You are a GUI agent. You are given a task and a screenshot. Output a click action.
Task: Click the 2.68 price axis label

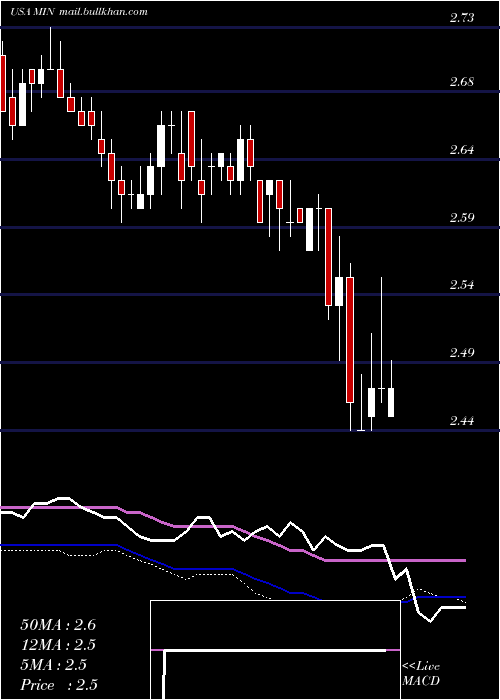462,83
